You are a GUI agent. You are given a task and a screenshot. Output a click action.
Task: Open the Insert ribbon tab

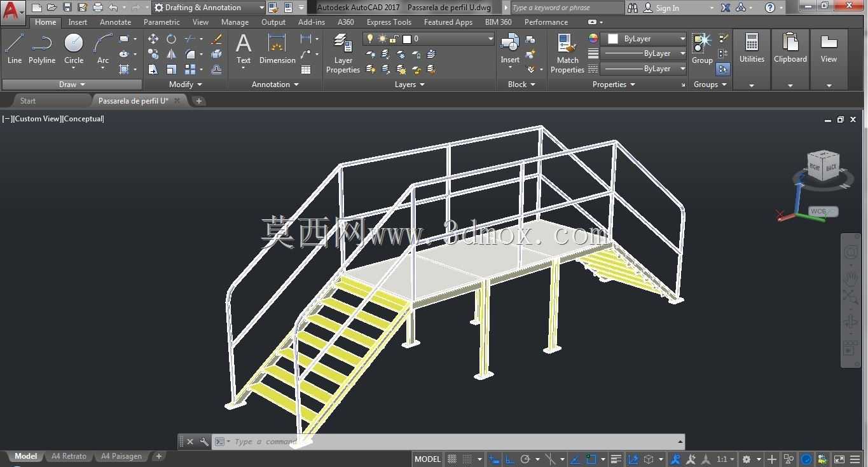pos(78,22)
